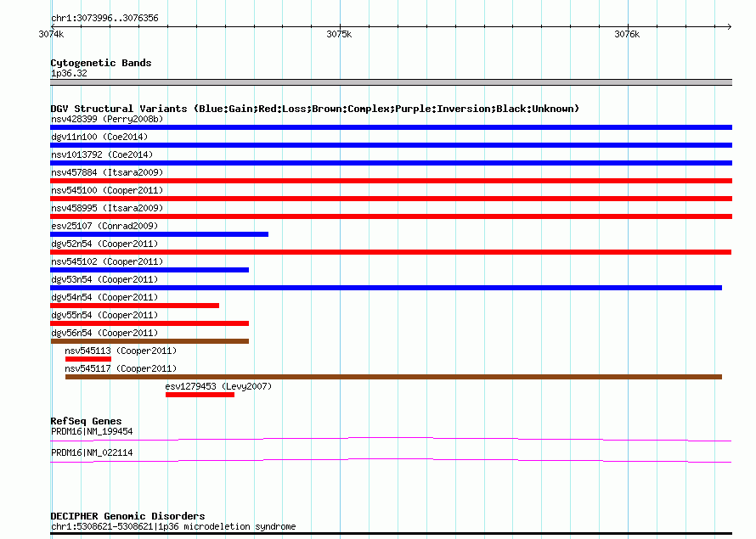The height and width of the screenshot is (539, 756).
Task: Select the blue bar under nsv428399
Action: [391, 127]
